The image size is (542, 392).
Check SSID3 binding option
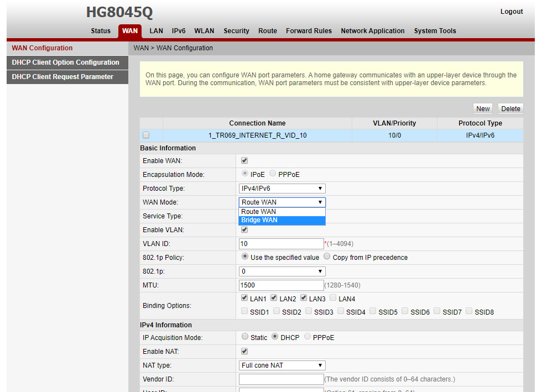[309, 311]
